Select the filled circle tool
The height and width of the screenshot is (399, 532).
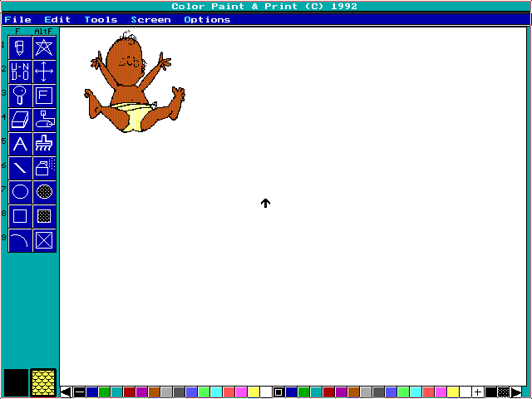[x=44, y=192]
